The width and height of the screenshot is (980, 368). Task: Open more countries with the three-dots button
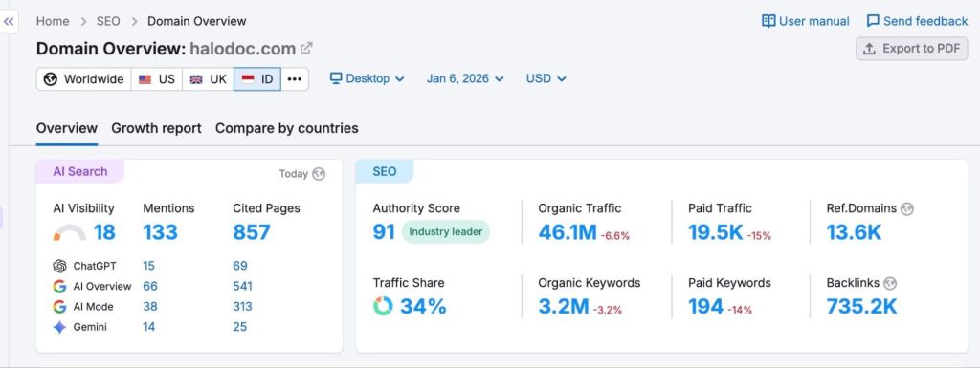[x=295, y=79]
